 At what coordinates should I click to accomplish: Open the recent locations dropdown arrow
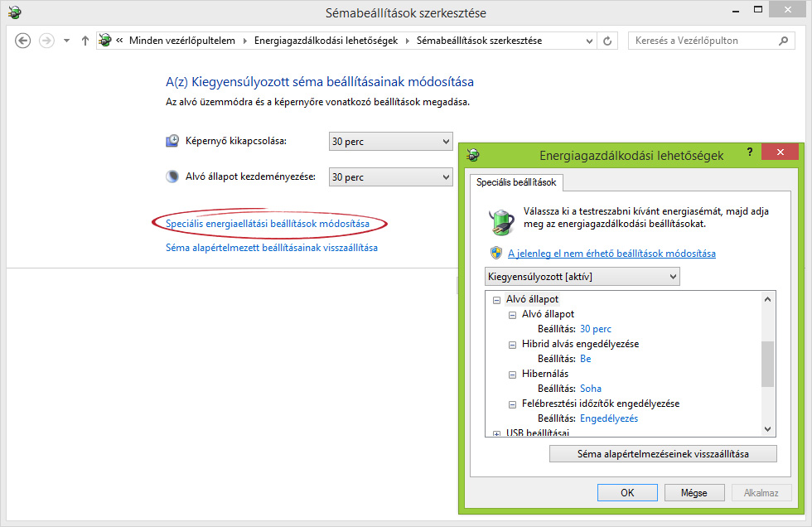click(x=66, y=41)
